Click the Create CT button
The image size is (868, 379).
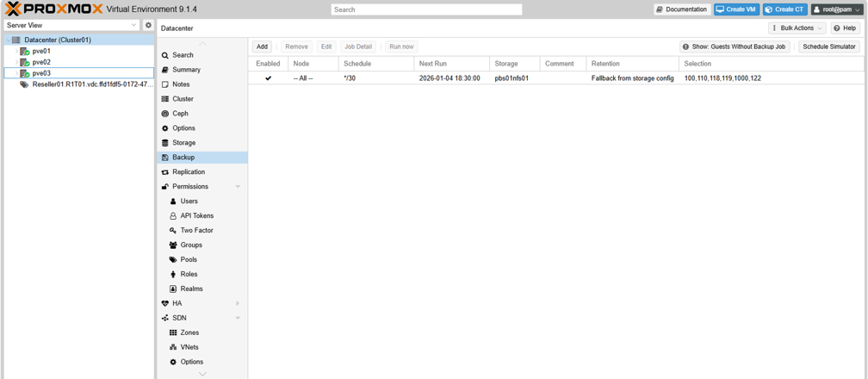point(785,9)
